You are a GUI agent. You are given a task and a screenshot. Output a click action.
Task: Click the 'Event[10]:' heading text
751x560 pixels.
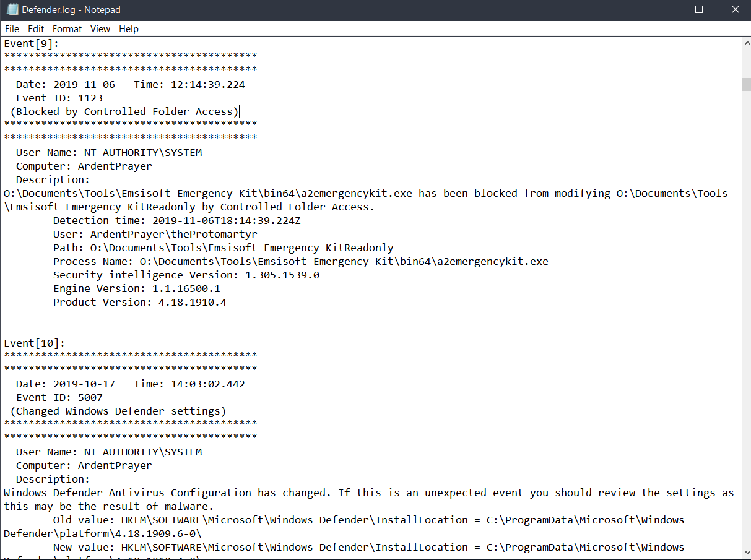pos(35,343)
